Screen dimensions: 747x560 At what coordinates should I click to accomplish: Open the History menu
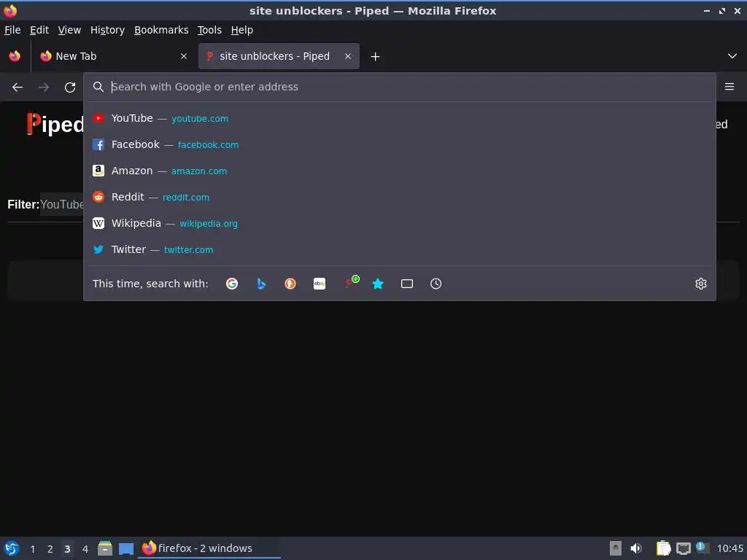108,30
